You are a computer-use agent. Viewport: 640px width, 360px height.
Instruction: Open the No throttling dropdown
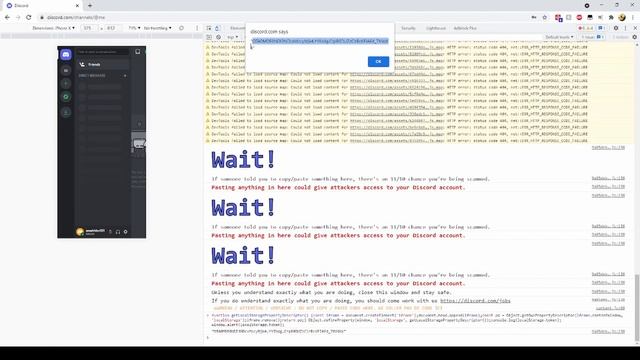click(158, 28)
